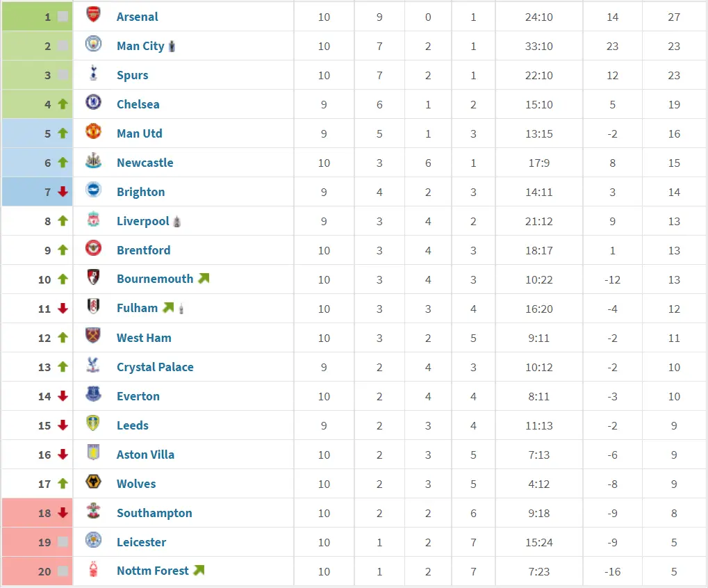This screenshot has width=708, height=588.
Task: Click the Man Utd crest icon
Action: [x=93, y=132]
